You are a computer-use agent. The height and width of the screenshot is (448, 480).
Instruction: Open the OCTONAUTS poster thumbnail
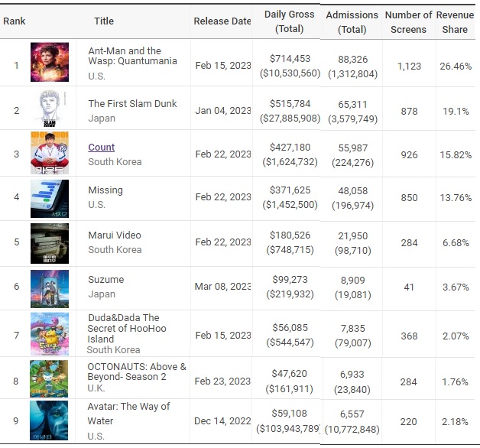coord(49,378)
